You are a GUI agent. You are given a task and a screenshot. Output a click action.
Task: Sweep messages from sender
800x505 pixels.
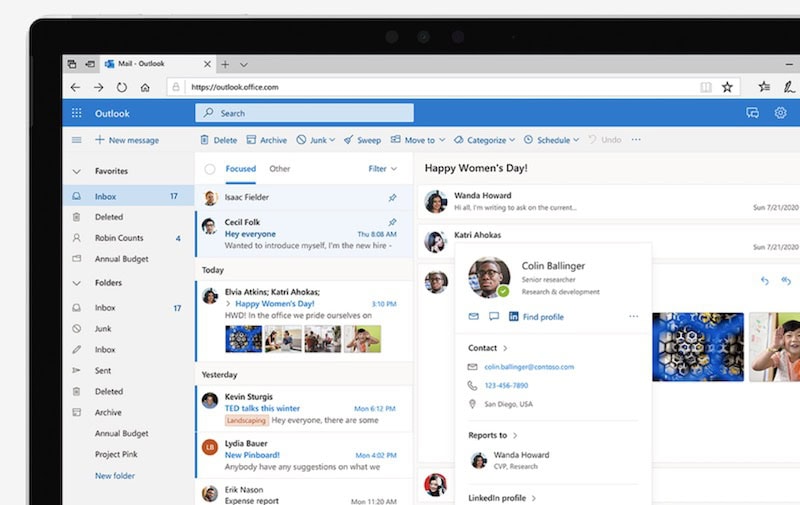coord(362,140)
